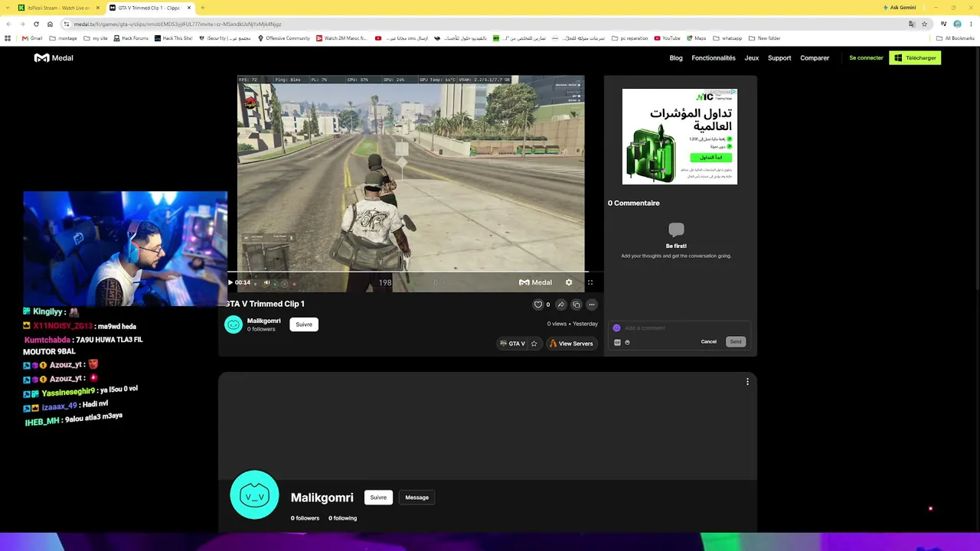Open the profile card three-dot menu
Viewport: 980px width, 551px height.
pos(747,382)
